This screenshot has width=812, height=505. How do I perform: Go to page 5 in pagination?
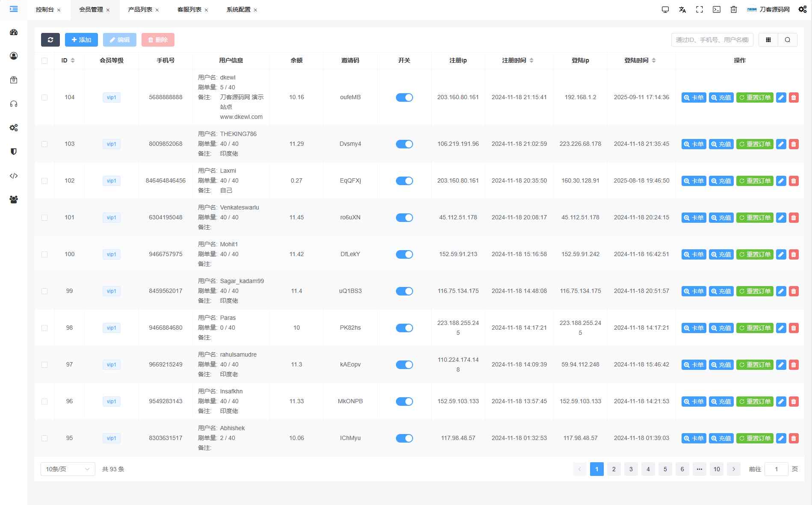click(665, 469)
